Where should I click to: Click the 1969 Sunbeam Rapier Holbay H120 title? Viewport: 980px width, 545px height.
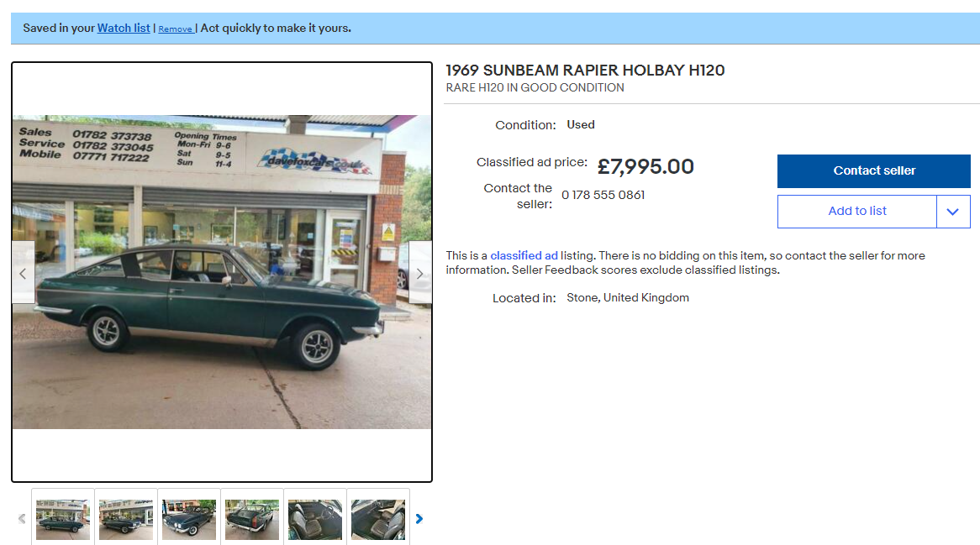[x=585, y=71]
